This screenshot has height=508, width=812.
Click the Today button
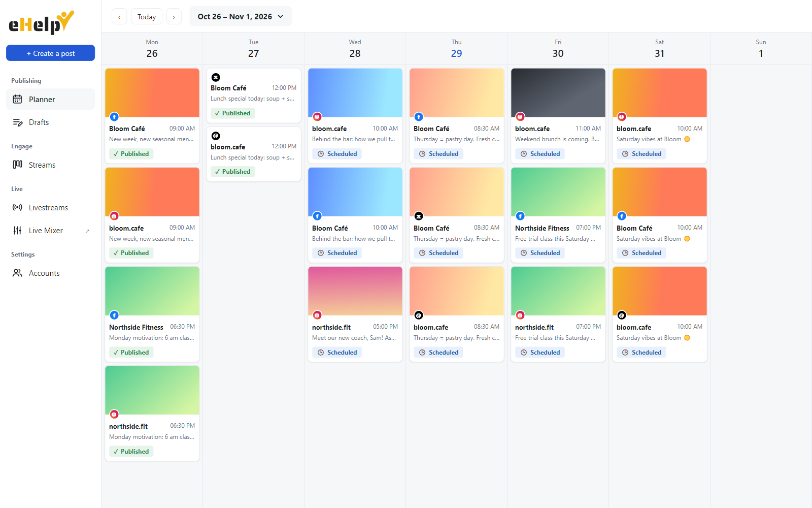click(x=147, y=17)
